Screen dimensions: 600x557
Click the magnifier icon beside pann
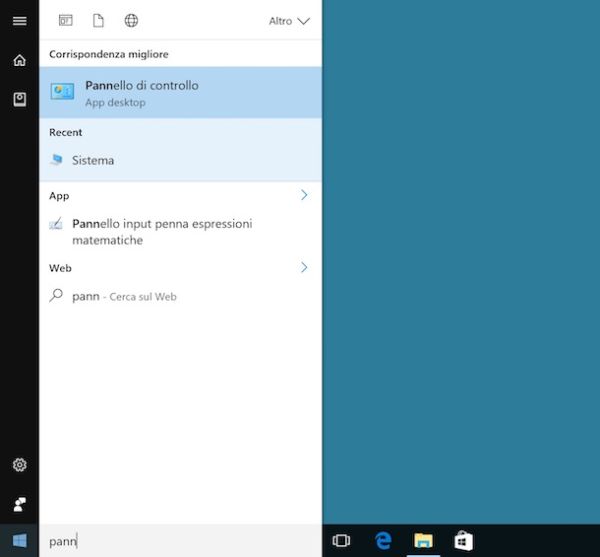pos(56,295)
